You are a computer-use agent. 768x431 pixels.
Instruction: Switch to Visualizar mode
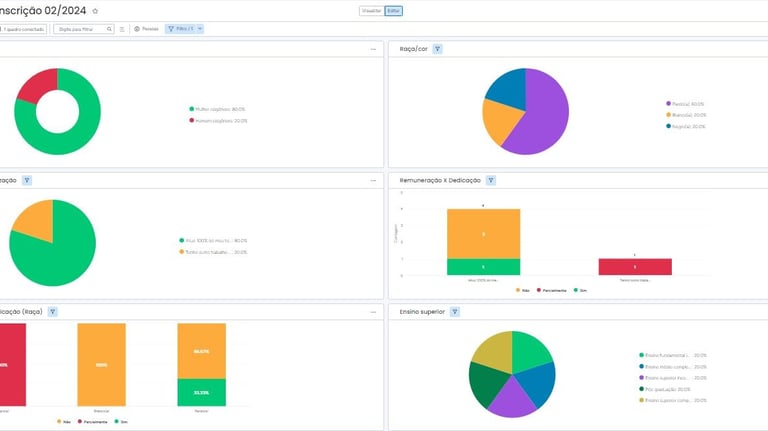click(x=372, y=11)
